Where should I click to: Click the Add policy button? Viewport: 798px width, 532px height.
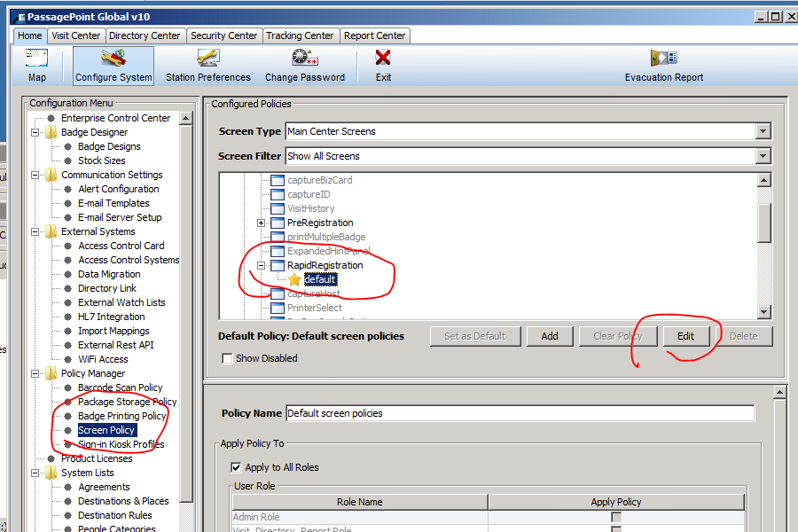click(550, 337)
